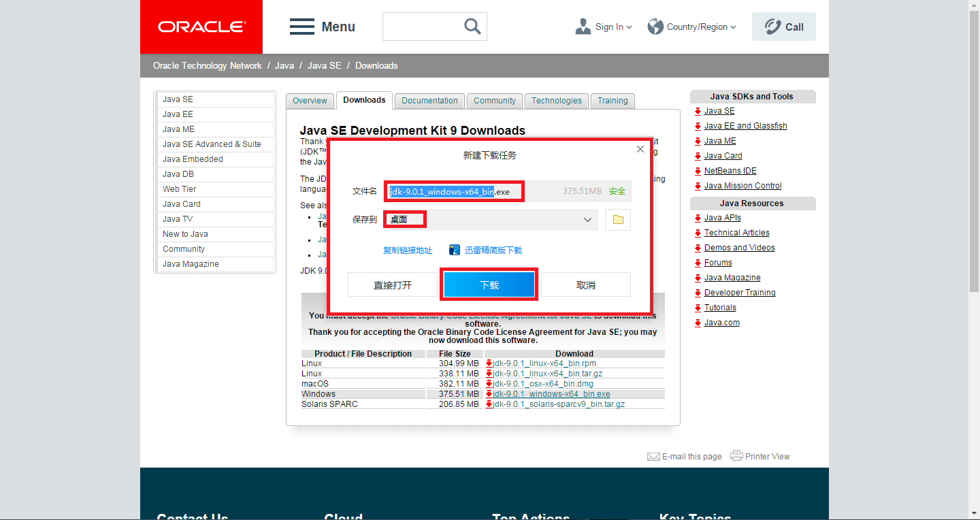Click download arrow icon beside solaris-sparcv9_bin.tar.gz

pos(489,404)
